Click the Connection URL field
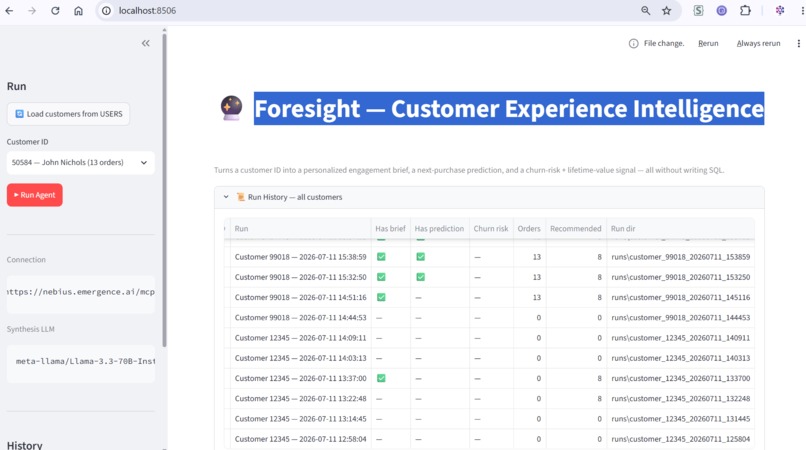 (x=81, y=292)
